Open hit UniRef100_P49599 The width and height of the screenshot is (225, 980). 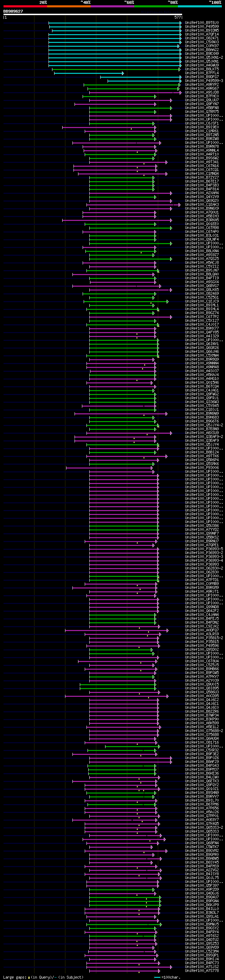202,27
